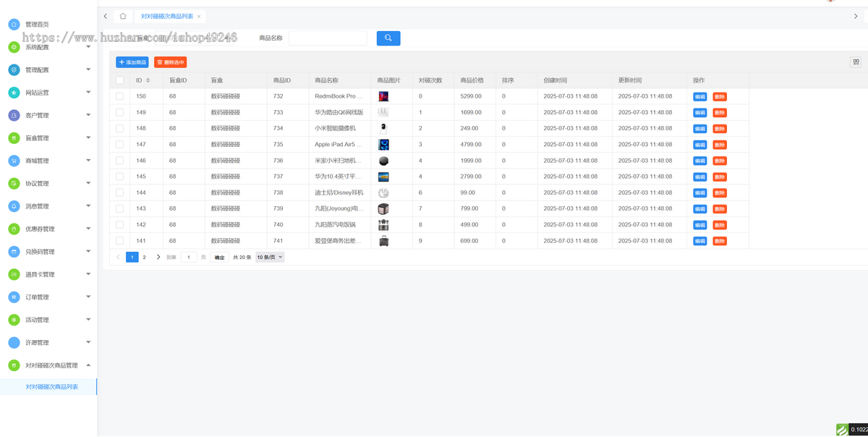Toggle the select-all header checkbox

tap(119, 80)
